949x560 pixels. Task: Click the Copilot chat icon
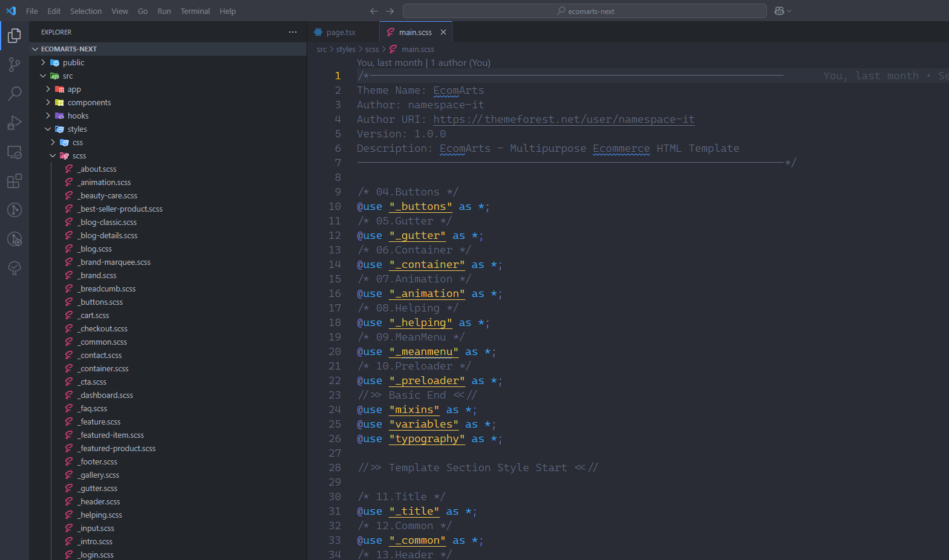(779, 11)
